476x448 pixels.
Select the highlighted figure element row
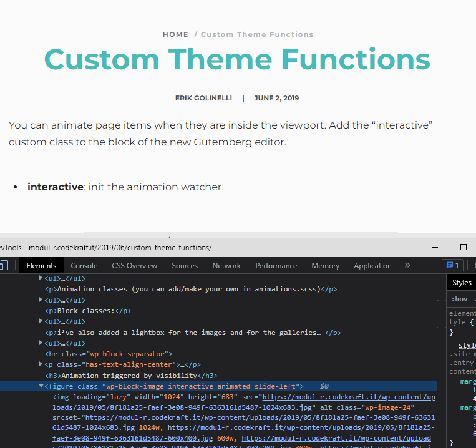point(218,386)
